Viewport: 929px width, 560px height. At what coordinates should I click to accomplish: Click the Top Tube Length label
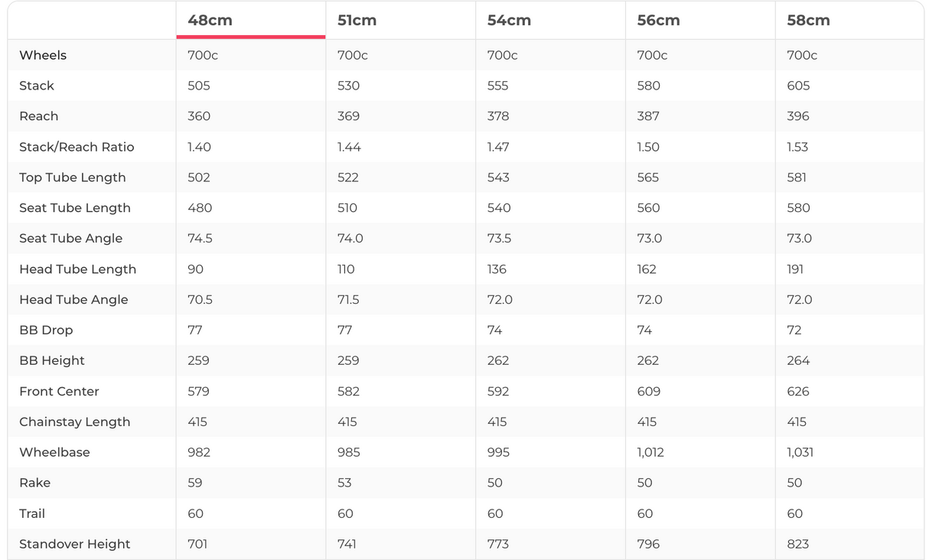pyautogui.click(x=73, y=177)
